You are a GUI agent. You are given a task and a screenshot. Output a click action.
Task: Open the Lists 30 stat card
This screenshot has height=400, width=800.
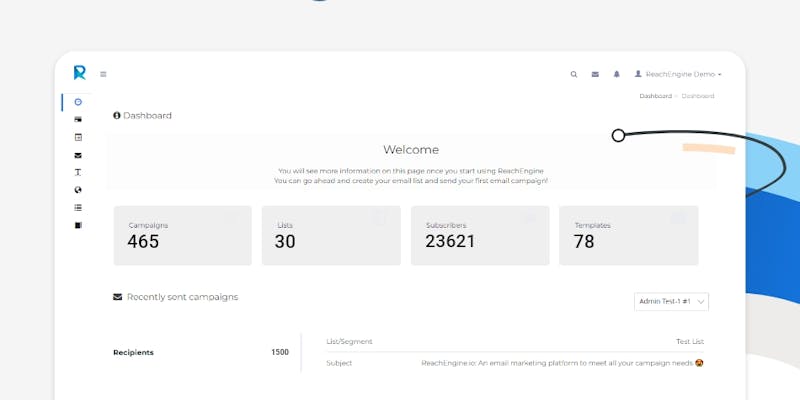tap(331, 235)
